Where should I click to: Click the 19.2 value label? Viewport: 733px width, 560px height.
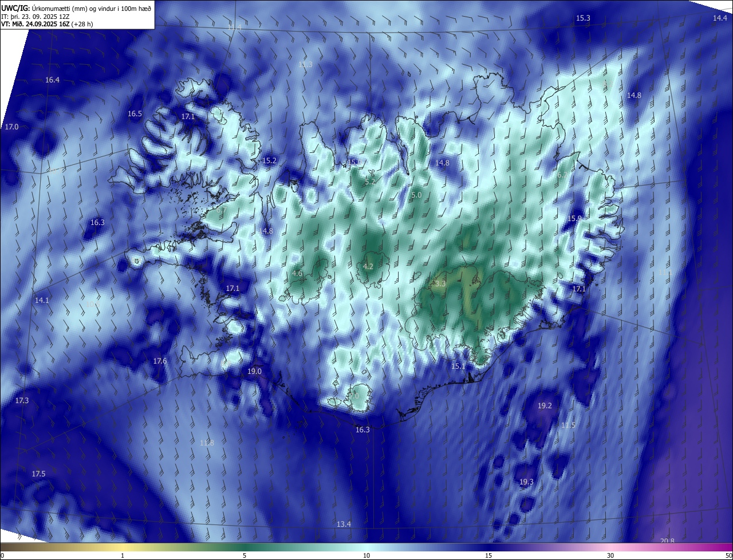(545, 406)
